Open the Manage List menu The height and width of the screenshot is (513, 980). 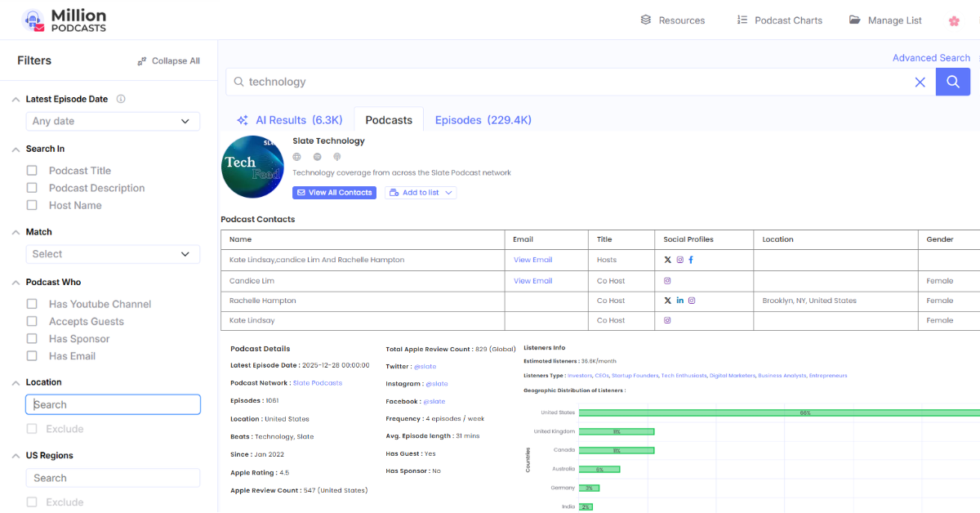click(885, 20)
